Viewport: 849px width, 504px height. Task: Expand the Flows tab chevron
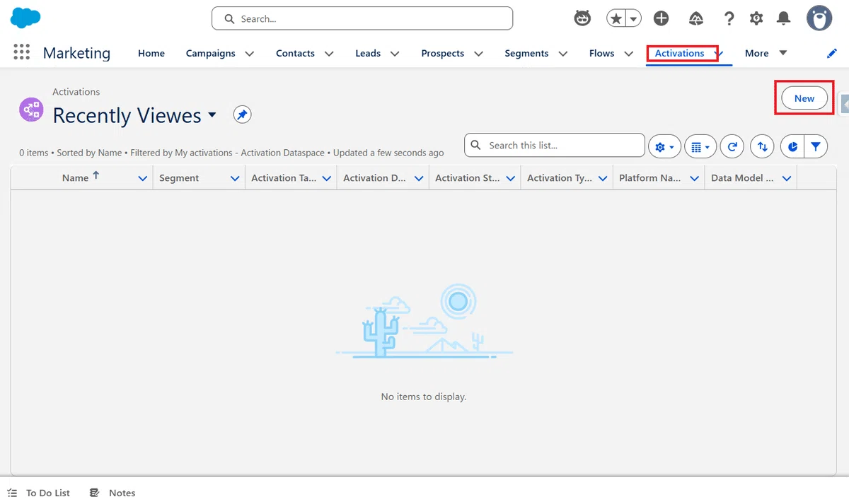[628, 54]
